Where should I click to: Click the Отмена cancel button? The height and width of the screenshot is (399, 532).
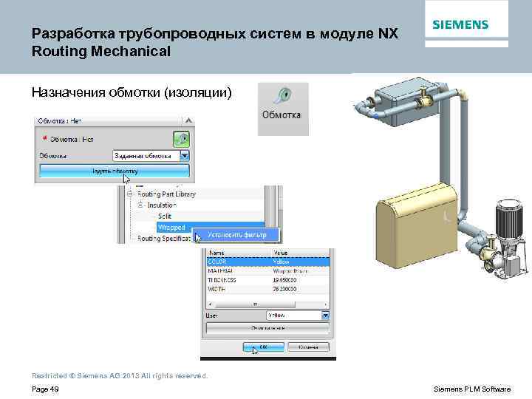pos(308,347)
